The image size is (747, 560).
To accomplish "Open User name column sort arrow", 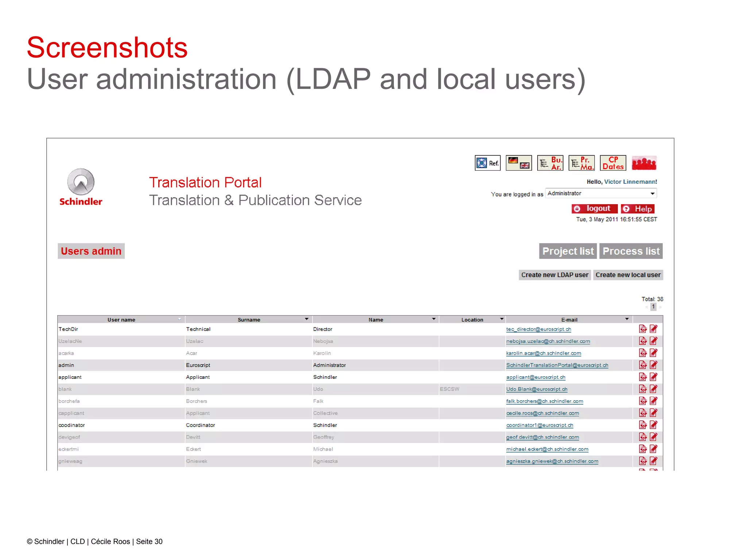I will tap(179, 319).
